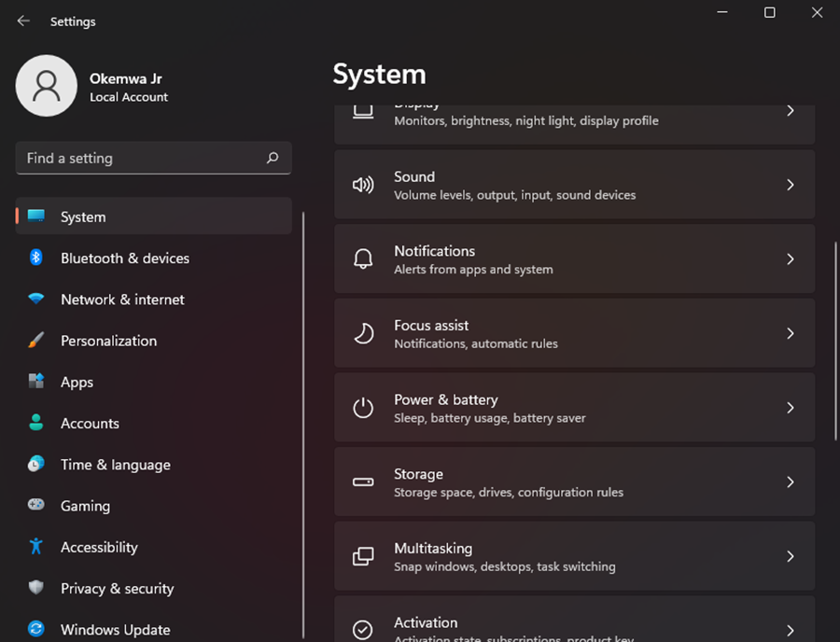Expand the Power & battery chevron

click(790, 407)
